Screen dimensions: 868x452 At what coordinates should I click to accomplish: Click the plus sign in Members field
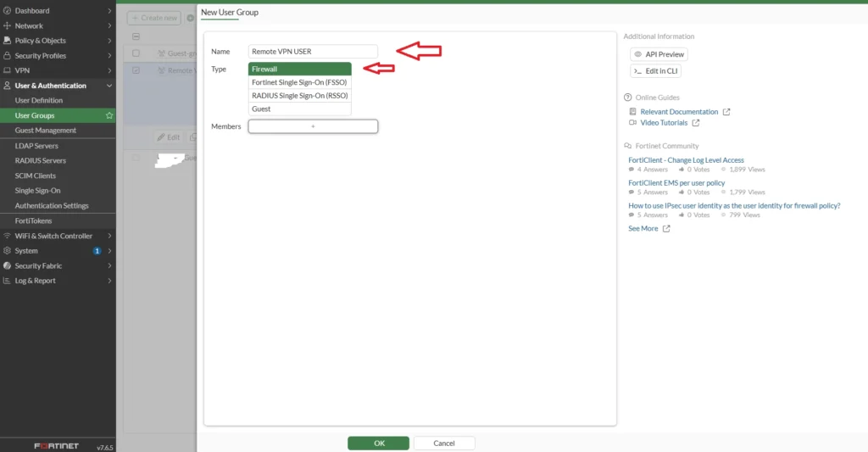tap(313, 126)
